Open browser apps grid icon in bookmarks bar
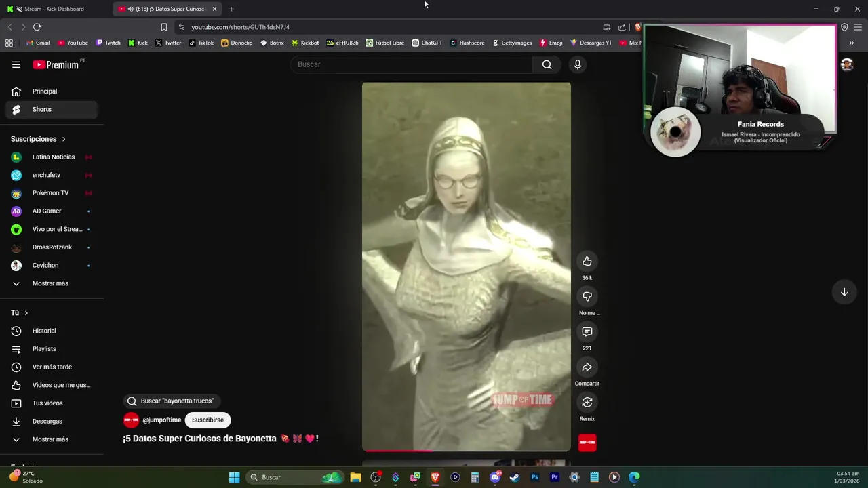The image size is (868, 488). pyautogui.click(x=9, y=43)
